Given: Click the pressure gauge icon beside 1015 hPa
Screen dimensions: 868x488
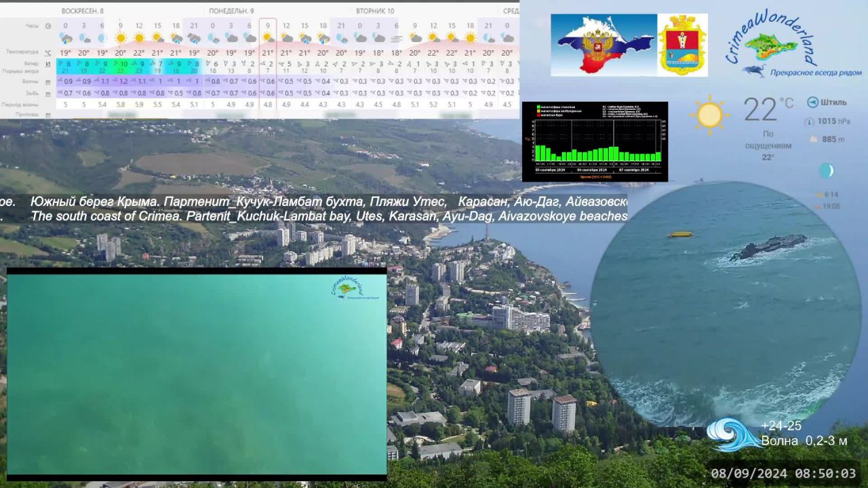Looking at the screenshot, I should point(809,121).
